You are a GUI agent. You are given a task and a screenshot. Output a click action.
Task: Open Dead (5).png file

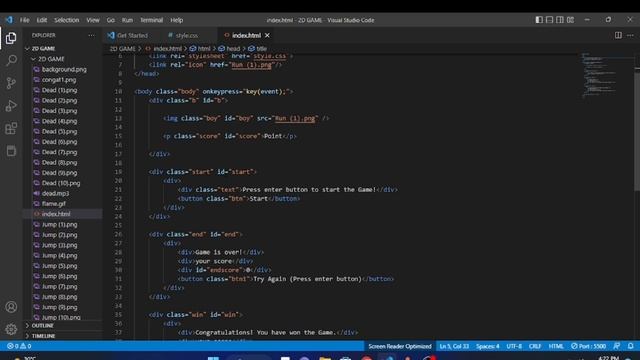click(59, 131)
